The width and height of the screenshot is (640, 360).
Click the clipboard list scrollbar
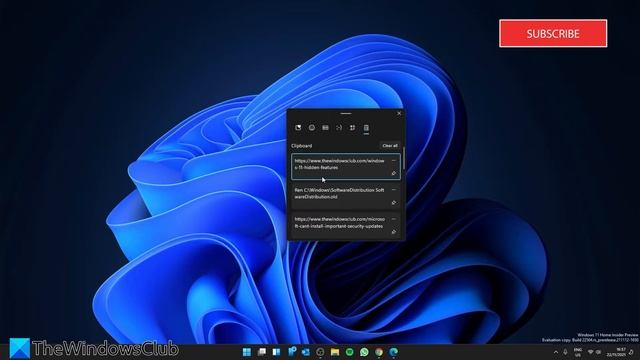click(x=404, y=158)
